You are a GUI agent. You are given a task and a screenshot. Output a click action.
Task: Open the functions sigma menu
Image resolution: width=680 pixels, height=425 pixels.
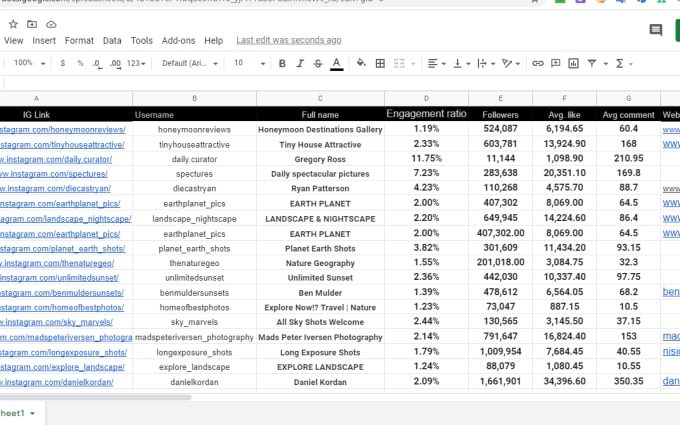[620, 63]
